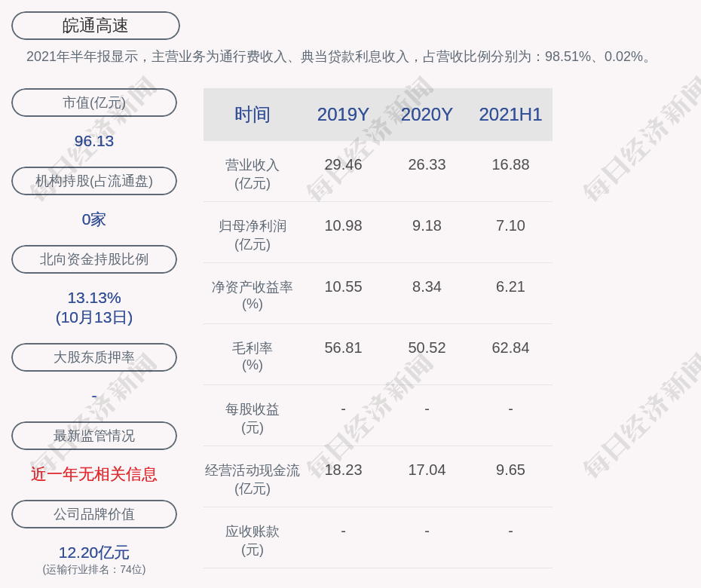Click the 大股东质押率 label pill

pyautogui.click(x=94, y=357)
